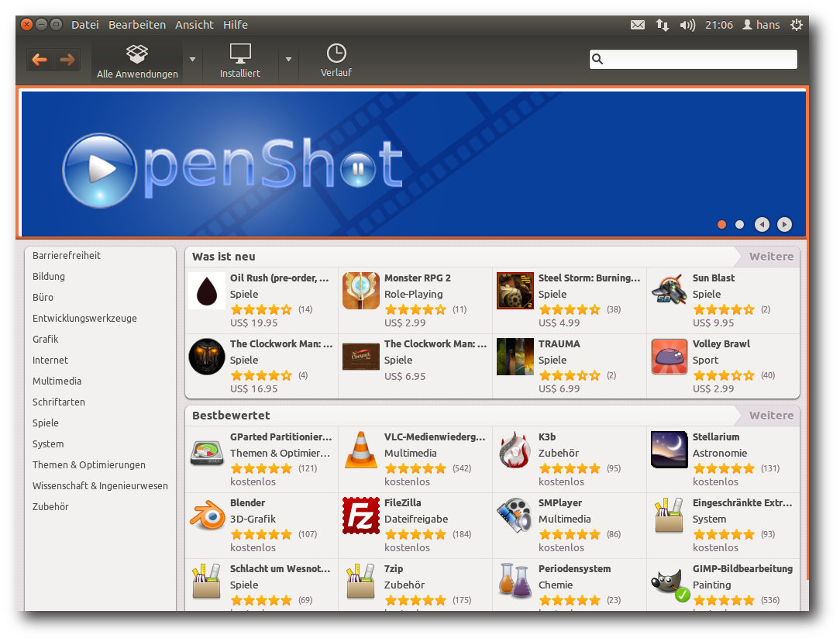Open Steel Storm: Burning icon
The height and width of the screenshot is (642, 840).
click(x=515, y=291)
